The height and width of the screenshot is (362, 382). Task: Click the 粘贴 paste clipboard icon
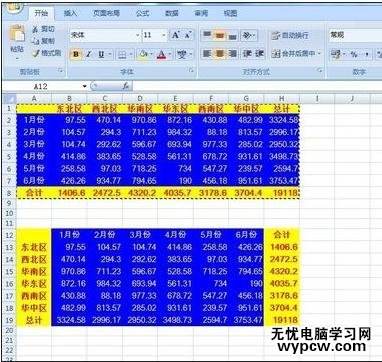coord(17,34)
